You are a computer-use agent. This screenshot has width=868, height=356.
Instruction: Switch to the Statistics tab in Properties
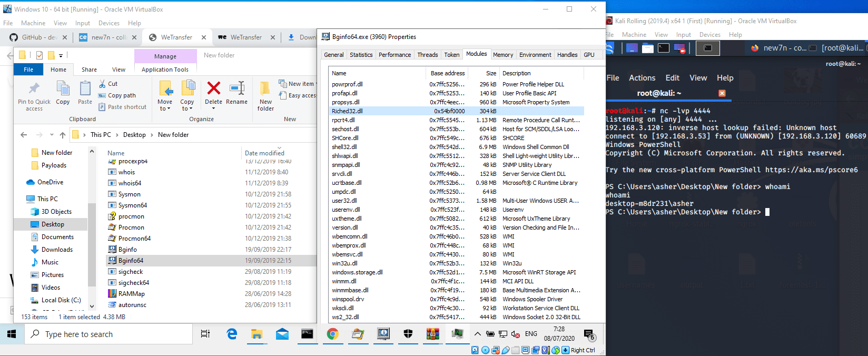[x=361, y=55]
